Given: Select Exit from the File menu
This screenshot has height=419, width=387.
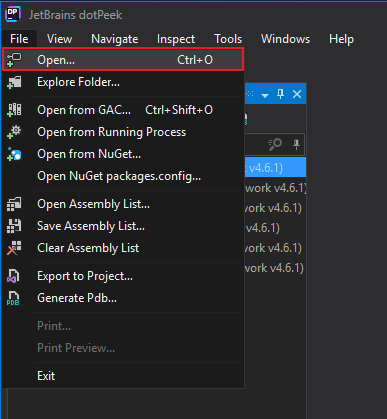Looking at the screenshot, I should [x=123, y=376].
